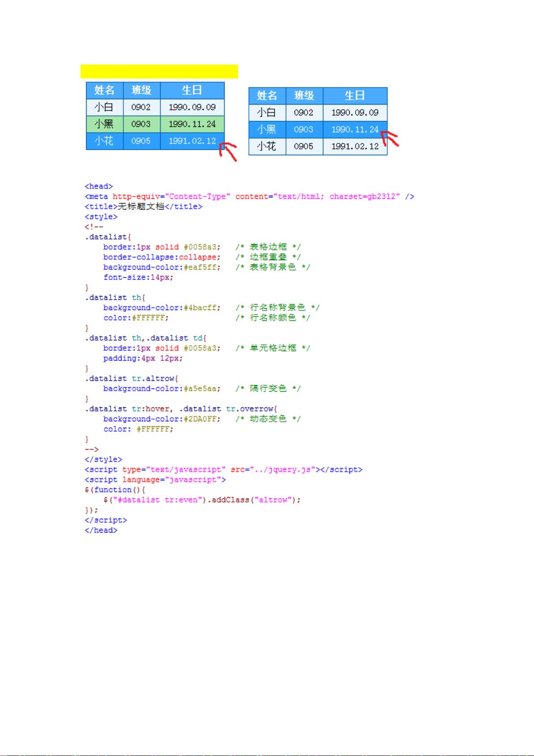Click the /* 动态变色 */ comment
Image resolution: width=534 pixels, height=756 pixels.
[x=268, y=419]
